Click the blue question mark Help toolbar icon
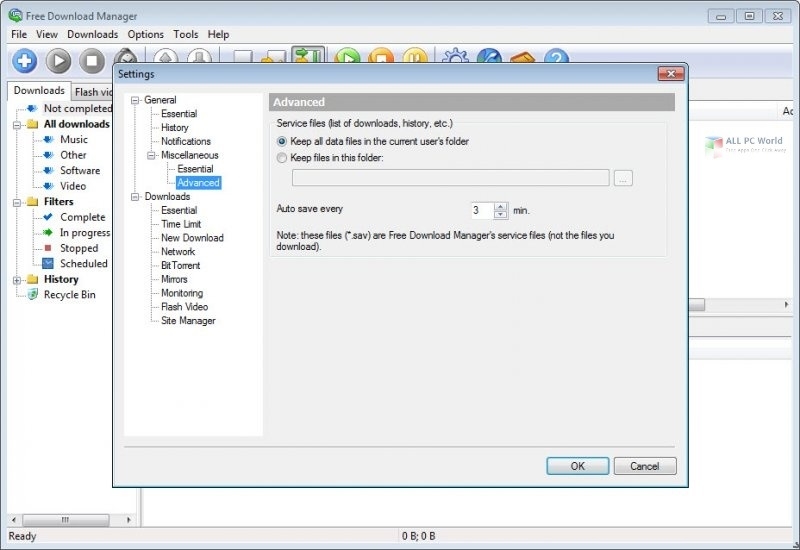Image resolution: width=800 pixels, height=550 pixels. tap(556, 56)
